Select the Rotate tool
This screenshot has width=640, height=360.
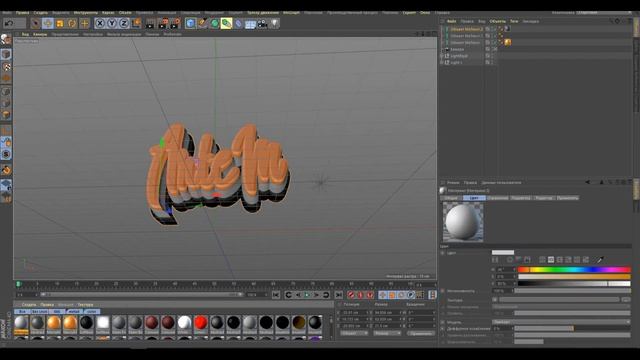click(x=72, y=23)
